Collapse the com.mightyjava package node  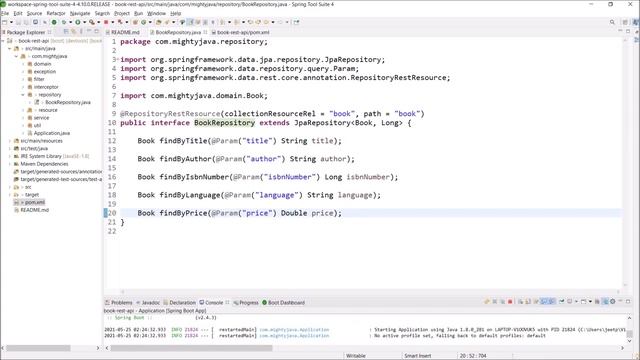(x=16, y=56)
